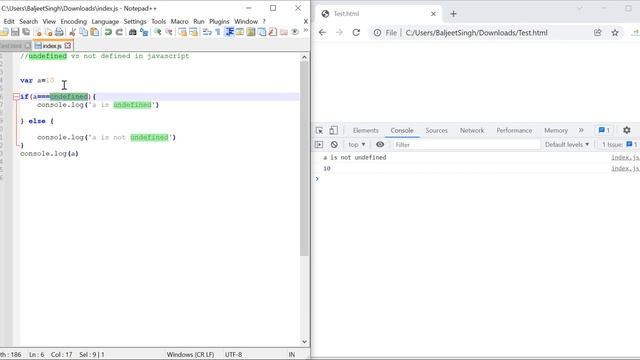640x360 pixels.
Task: Open the Macro menu
Action: click(179, 21)
